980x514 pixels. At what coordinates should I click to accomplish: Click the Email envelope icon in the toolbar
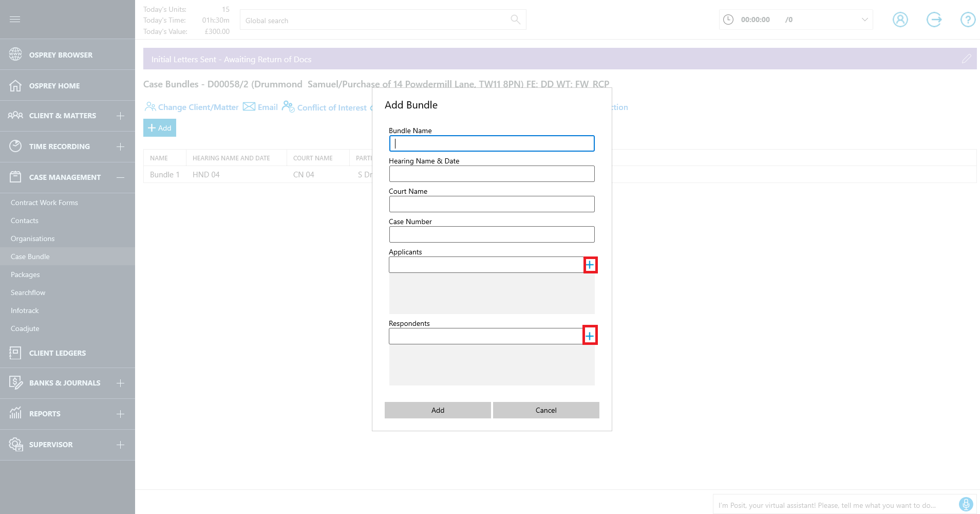click(249, 106)
